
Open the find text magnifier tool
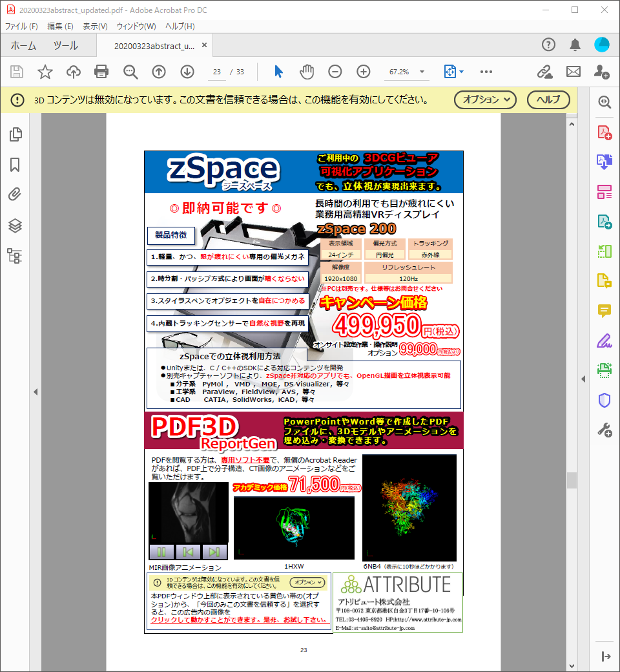point(130,72)
